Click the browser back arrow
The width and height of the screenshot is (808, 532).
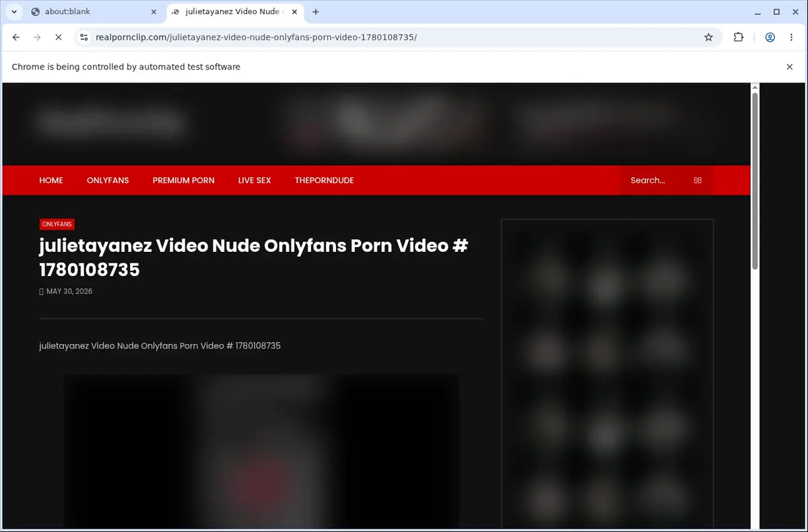tap(16, 38)
